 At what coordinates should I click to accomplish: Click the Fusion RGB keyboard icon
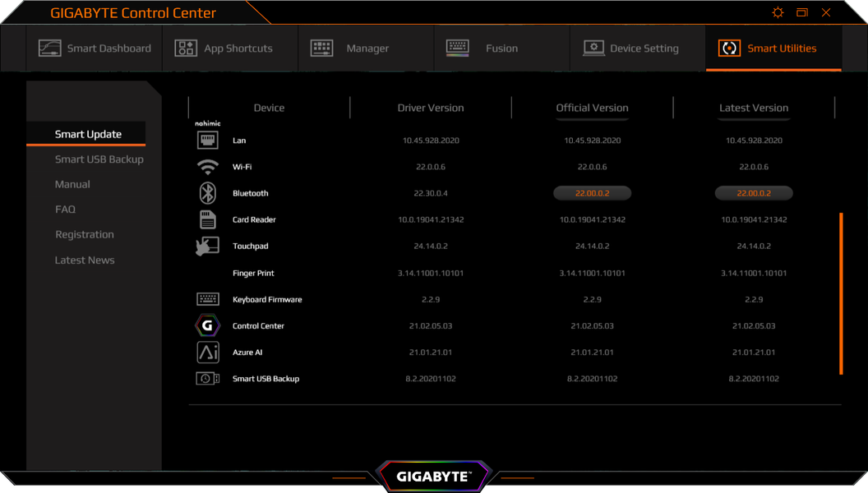coord(457,48)
